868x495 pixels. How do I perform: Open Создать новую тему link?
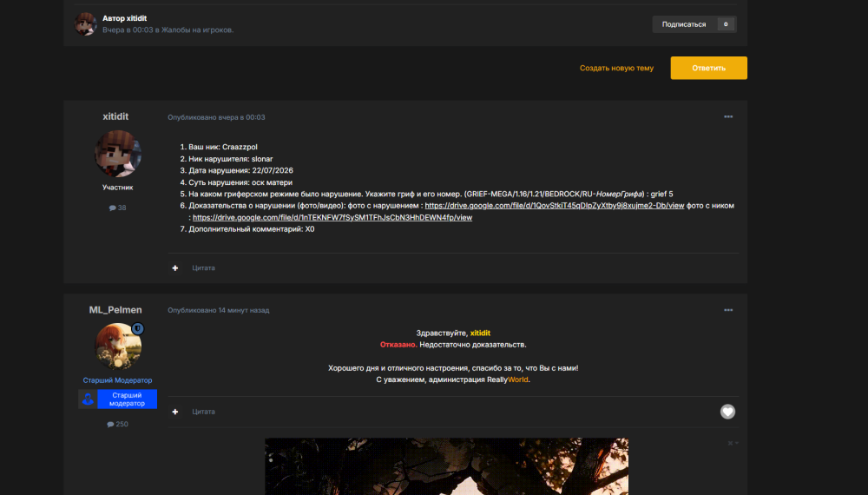tap(616, 68)
